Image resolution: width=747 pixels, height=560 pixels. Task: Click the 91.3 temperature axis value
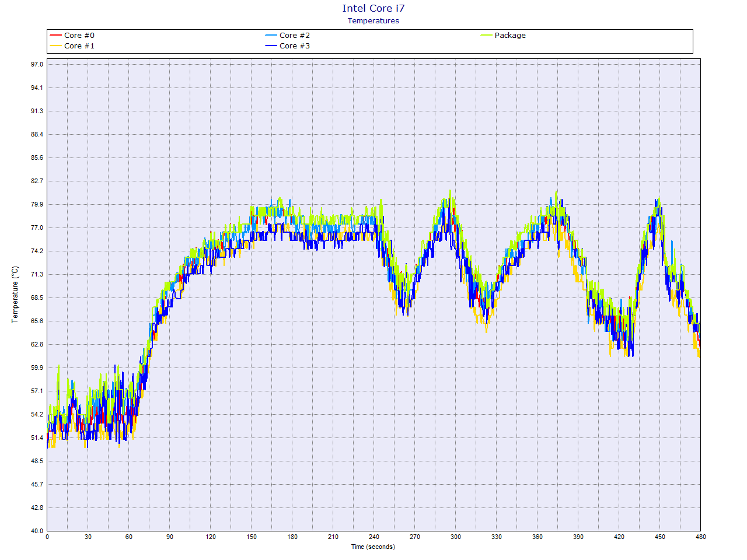pos(37,111)
